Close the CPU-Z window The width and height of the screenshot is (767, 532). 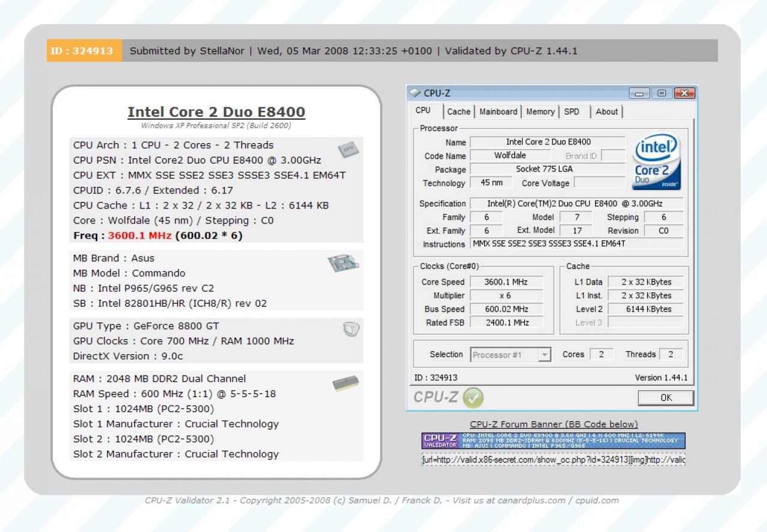coord(684,93)
